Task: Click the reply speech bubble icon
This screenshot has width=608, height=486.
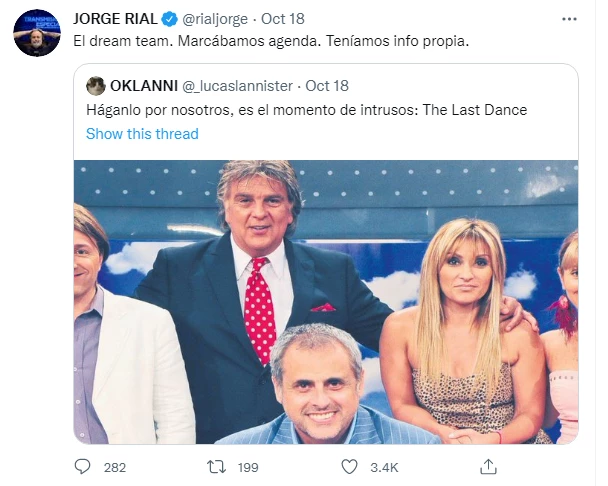Action: coord(85,467)
